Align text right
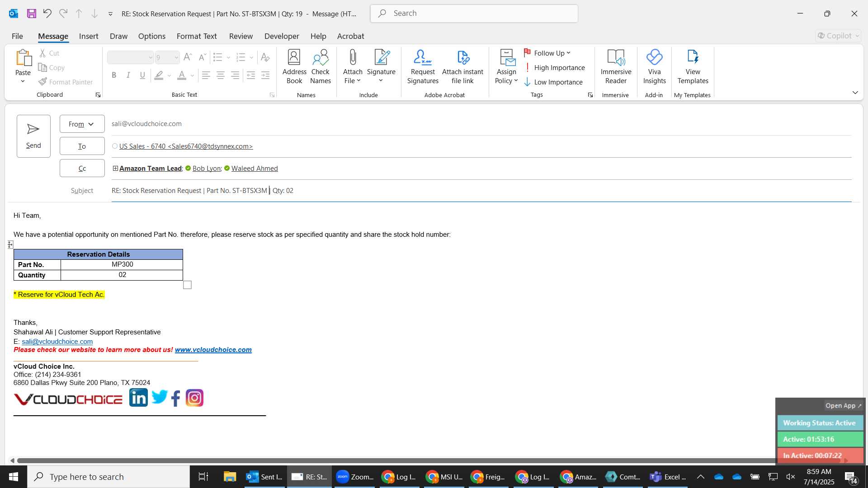Image resolution: width=868 pixels, height=488 pixels. 235,75
